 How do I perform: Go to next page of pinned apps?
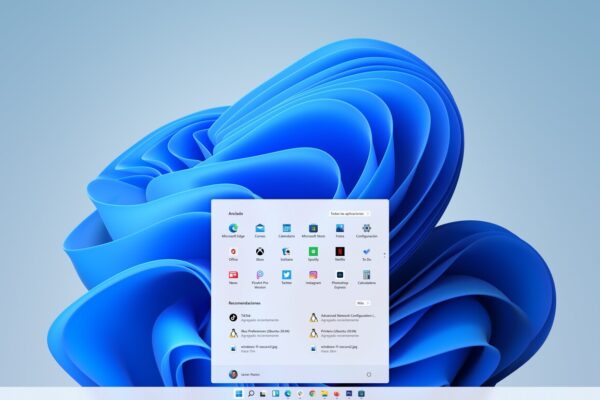pos(385,256)
